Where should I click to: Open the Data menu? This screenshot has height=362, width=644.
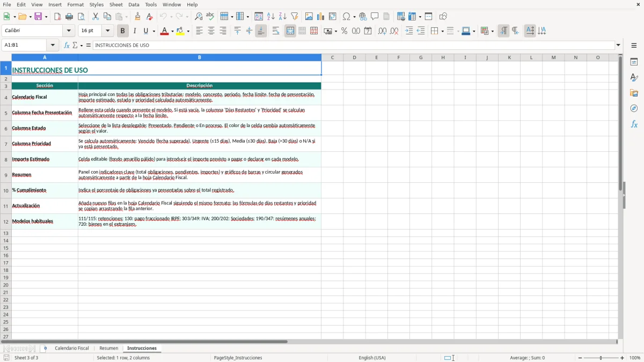coord(134,4)
